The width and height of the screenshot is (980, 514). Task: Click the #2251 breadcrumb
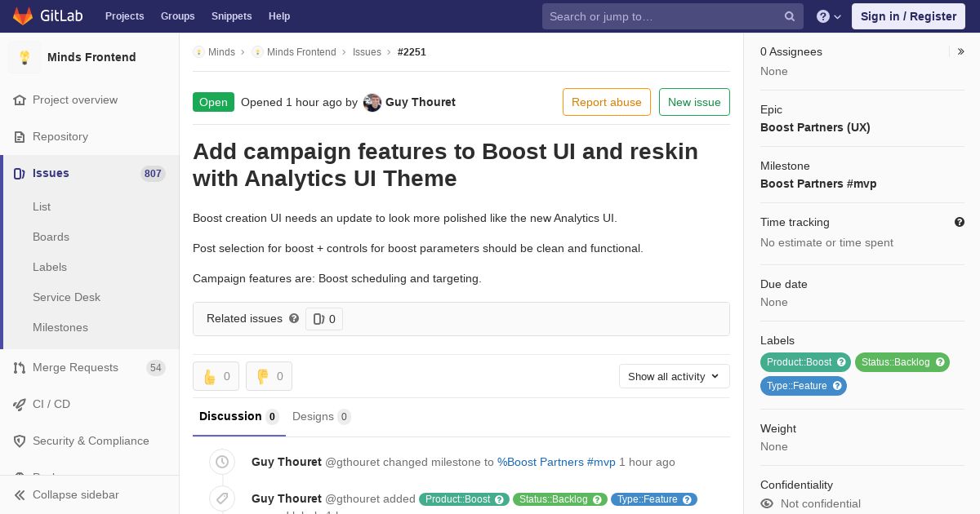click(412, 52)
